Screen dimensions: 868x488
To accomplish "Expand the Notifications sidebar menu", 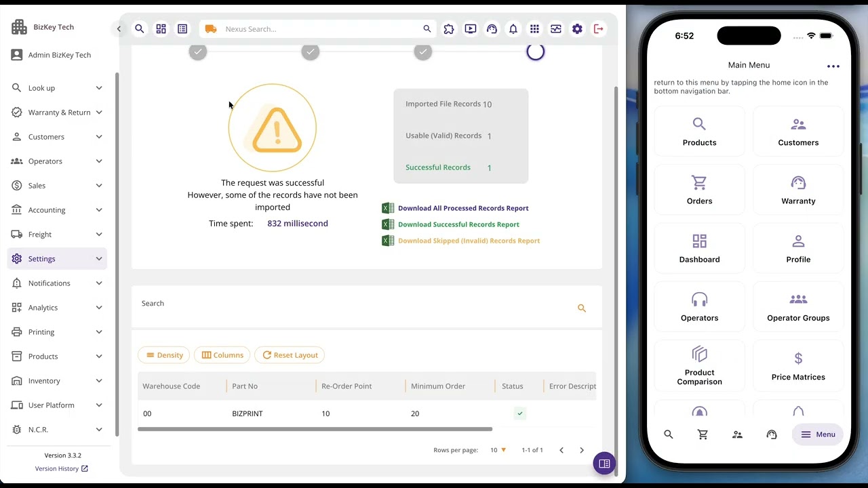I will point(58,283).
